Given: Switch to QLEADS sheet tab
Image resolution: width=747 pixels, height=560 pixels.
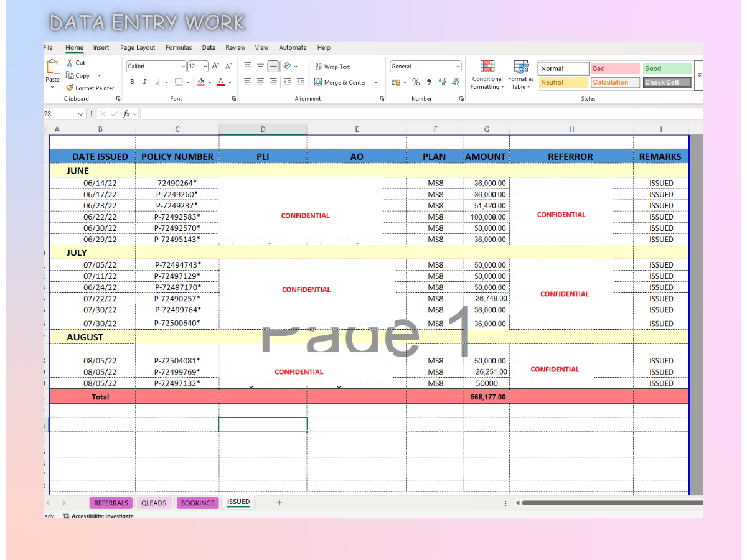Looking at the screenshot, I should (154, 503).
